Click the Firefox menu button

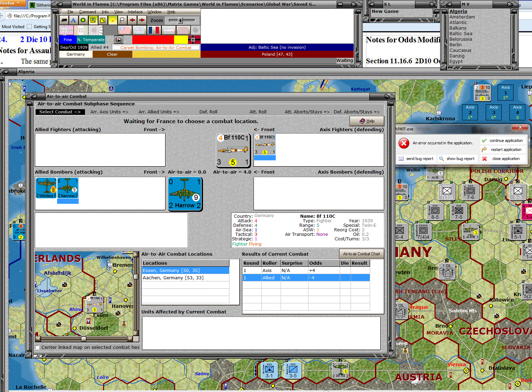tap(13, 3)
